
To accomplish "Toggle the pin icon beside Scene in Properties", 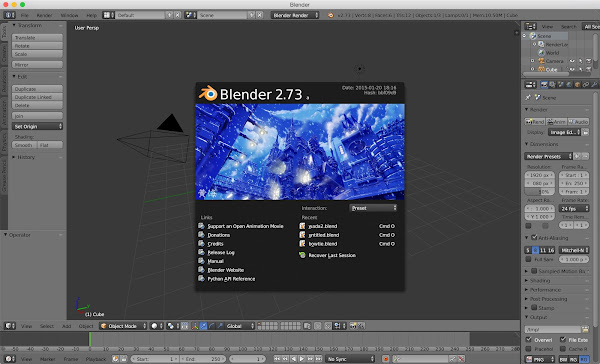I will click(528, 98).
